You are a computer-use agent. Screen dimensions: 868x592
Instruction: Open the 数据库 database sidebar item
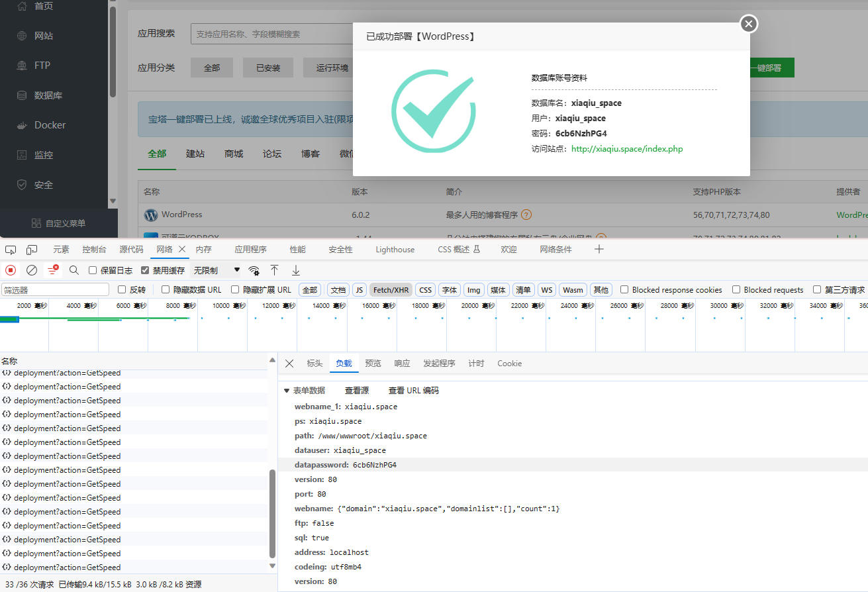[48, 95]
